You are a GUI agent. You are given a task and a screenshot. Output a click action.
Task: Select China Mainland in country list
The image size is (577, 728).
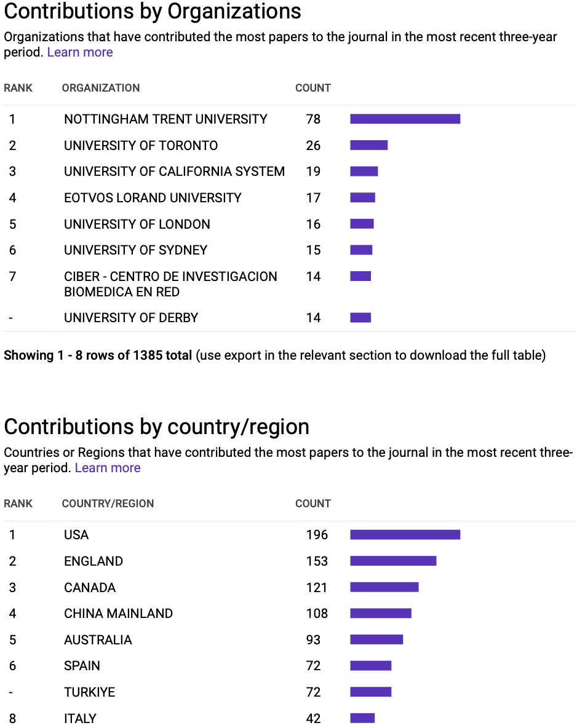(x=119, y=613)
